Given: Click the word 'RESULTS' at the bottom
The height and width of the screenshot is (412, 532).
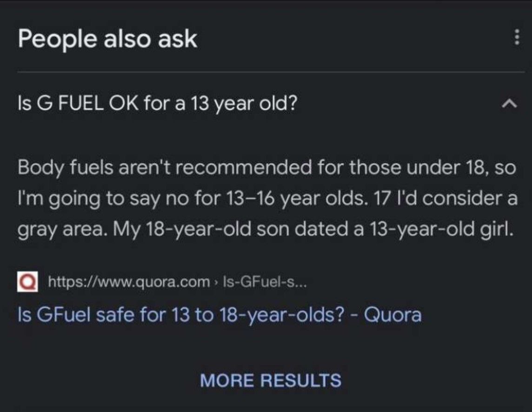Looking at the screenshot, I should point(301,380).
